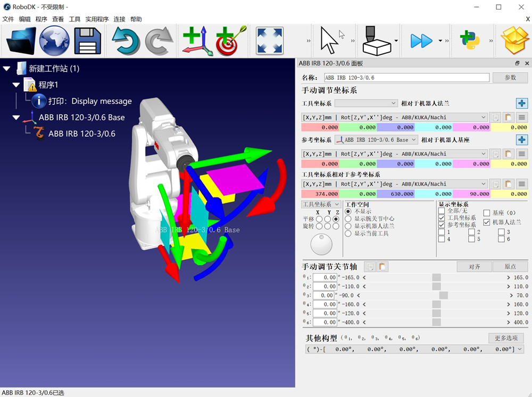
Task: Paste into reference frame pose
Action: [x=508, y=154]
